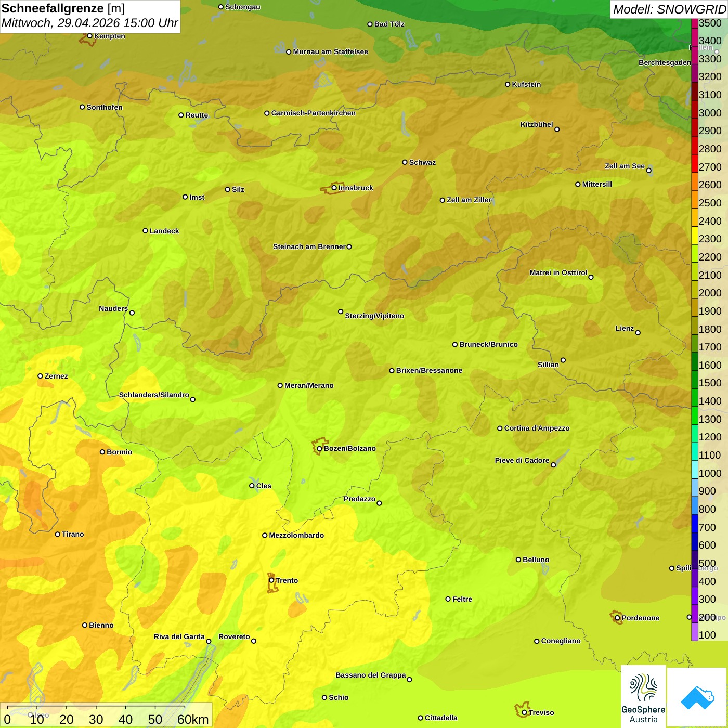Screen dimensions: 728x728
Task: Click the Reutte label
Action: (197, 115)
